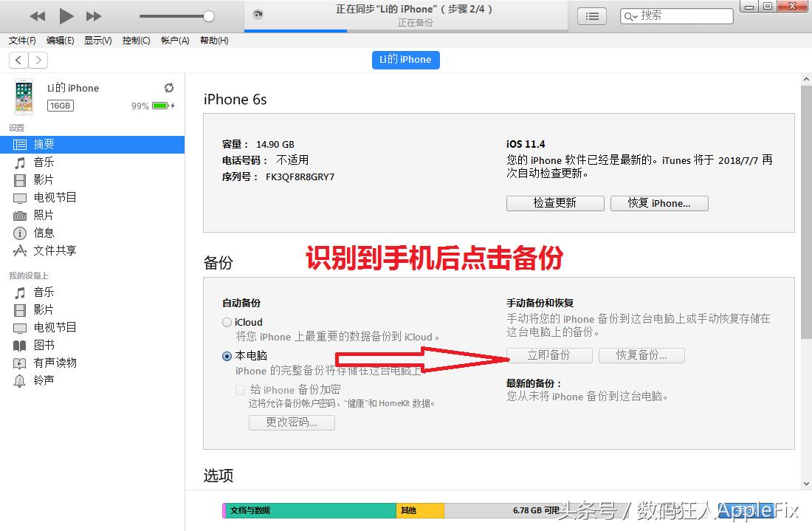Open the 音乐 settings in the sidebar
This screenshot has height=531, width=812.
point(43,162)
